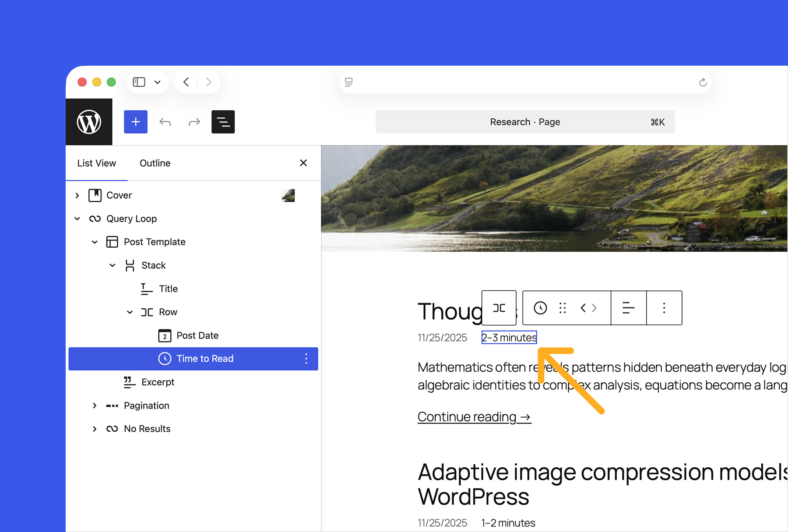The width and height of the screenshot is (788, 532).
Task: Open the alignment icon in block toolbar
Action: pyautogui.click(x=629, y=308)
